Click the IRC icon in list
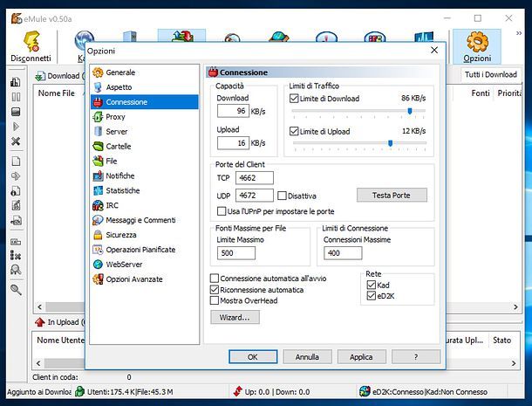Image resolution: width=532 pixels, height=406 pixels. point(98,205)
